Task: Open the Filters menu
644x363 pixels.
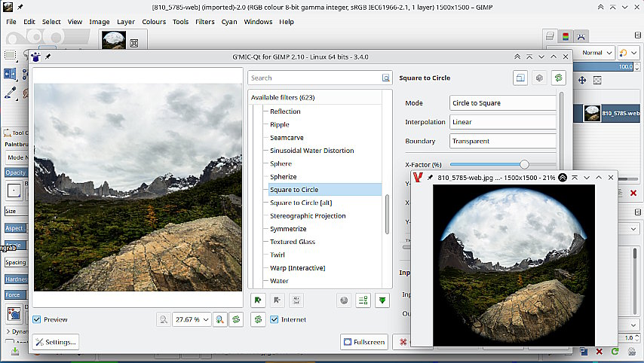Action: tap(204, 22)
